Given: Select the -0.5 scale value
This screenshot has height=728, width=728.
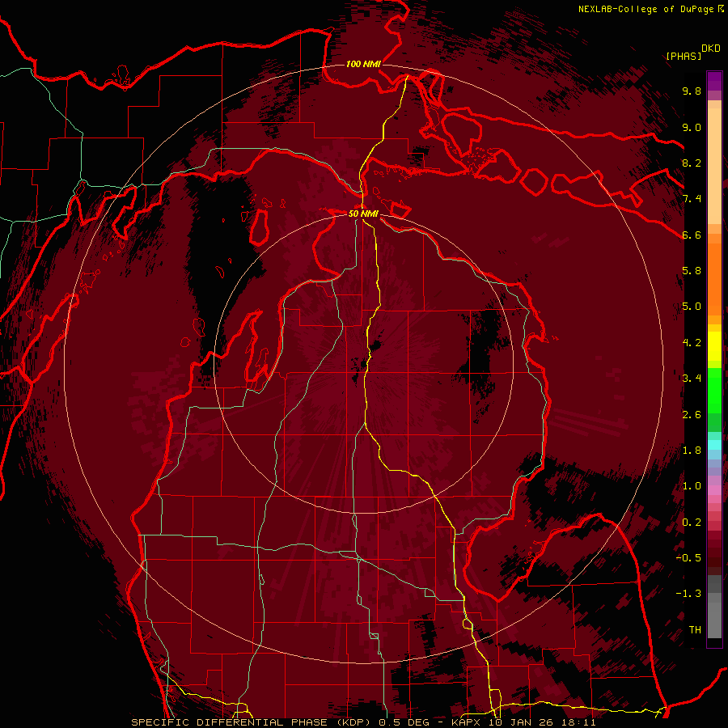Looking at the screenshot, I should point(688,558).
